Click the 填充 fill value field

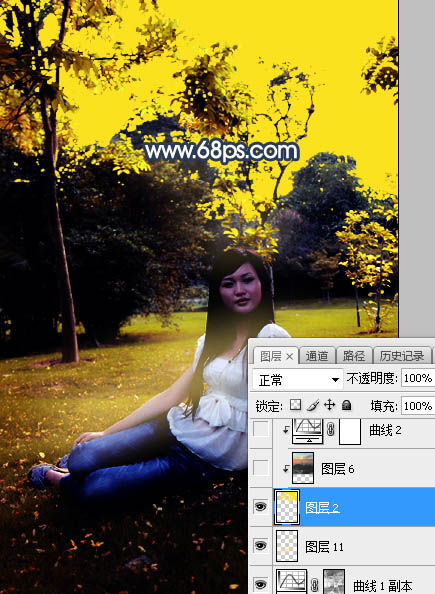pos(418,406)
